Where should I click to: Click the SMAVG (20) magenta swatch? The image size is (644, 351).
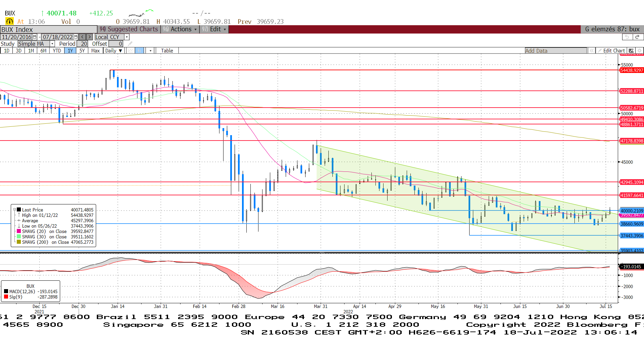point(19,231)
